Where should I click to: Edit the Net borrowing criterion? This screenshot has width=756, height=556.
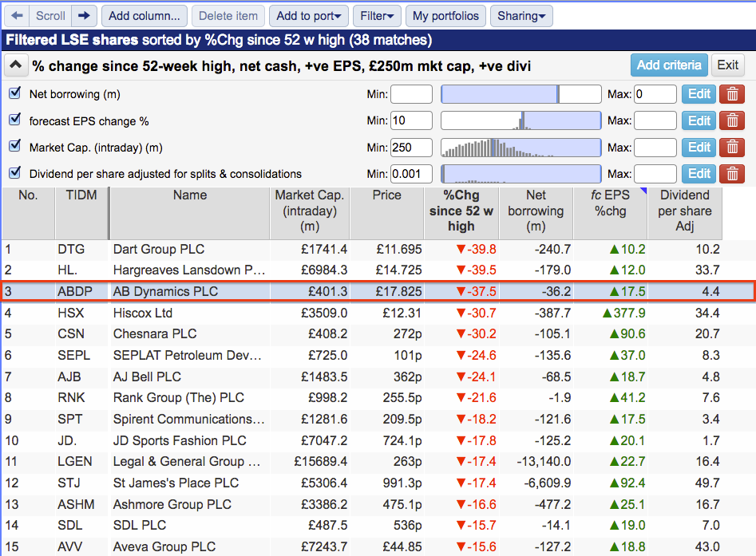pos(699,94)
